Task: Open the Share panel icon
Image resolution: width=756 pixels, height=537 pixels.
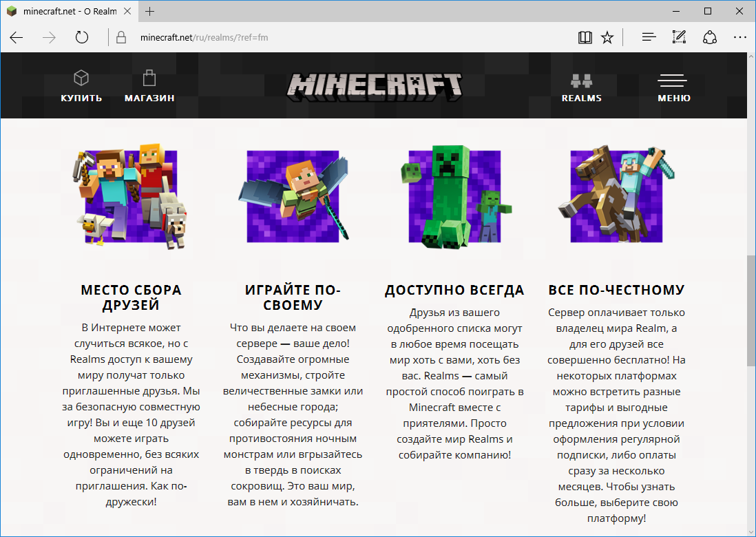Action: (x=709, y=37)
